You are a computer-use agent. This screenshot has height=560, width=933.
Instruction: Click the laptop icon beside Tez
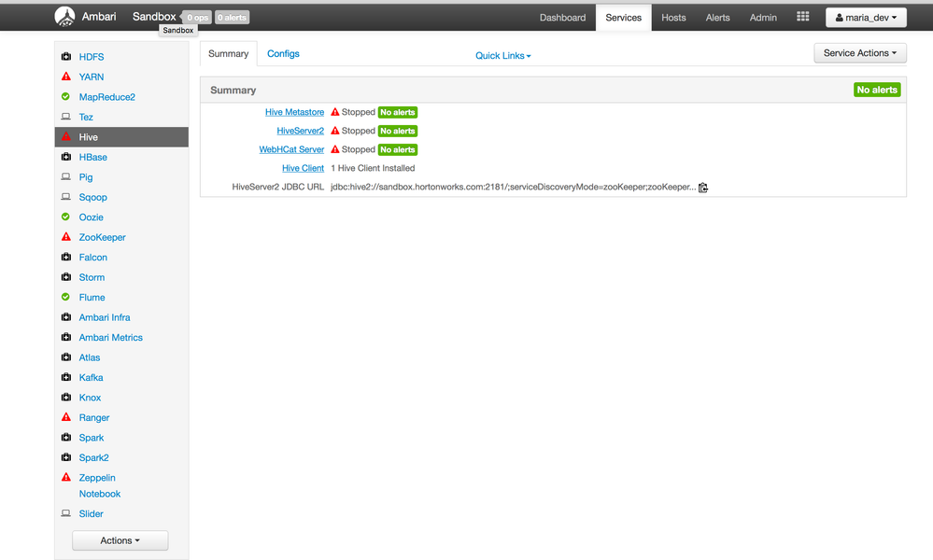pyautogui.click(x=66, y=117)
